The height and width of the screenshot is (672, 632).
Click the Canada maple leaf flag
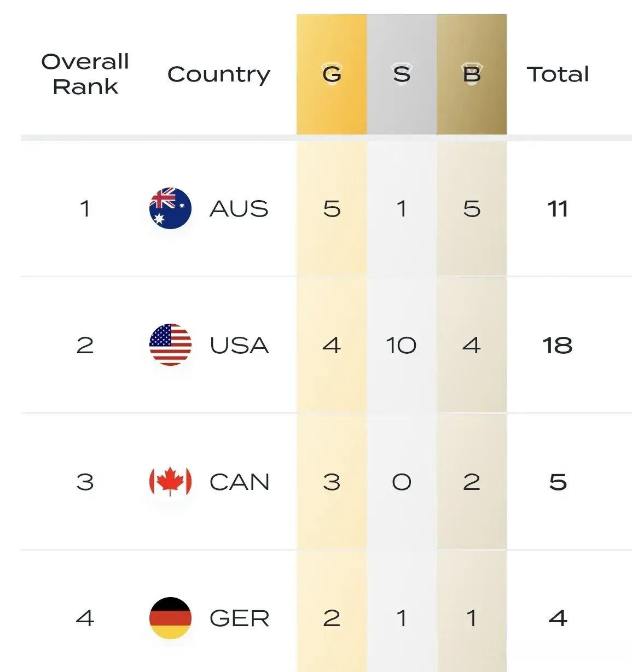[x=170, y=482]
